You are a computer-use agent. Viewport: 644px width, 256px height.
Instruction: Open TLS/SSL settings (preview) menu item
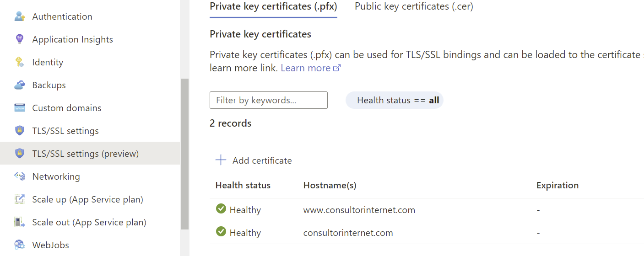(x=90, y=154)
